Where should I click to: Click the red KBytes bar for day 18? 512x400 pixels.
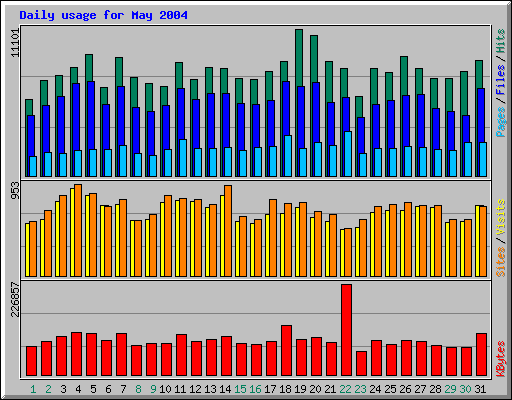(x=286, y=351)
